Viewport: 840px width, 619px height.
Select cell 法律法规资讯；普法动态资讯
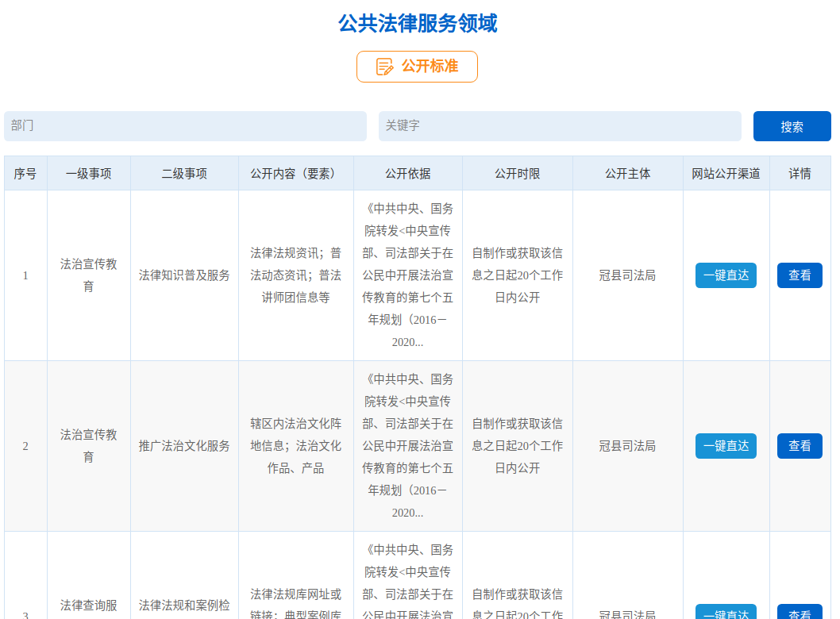pos(295,275)
